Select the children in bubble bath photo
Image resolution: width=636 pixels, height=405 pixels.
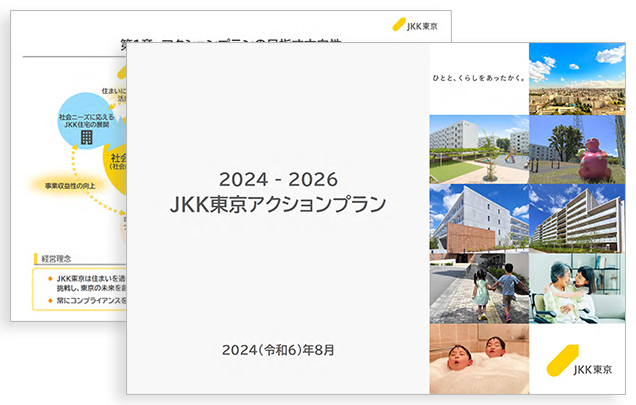point(479,359)
